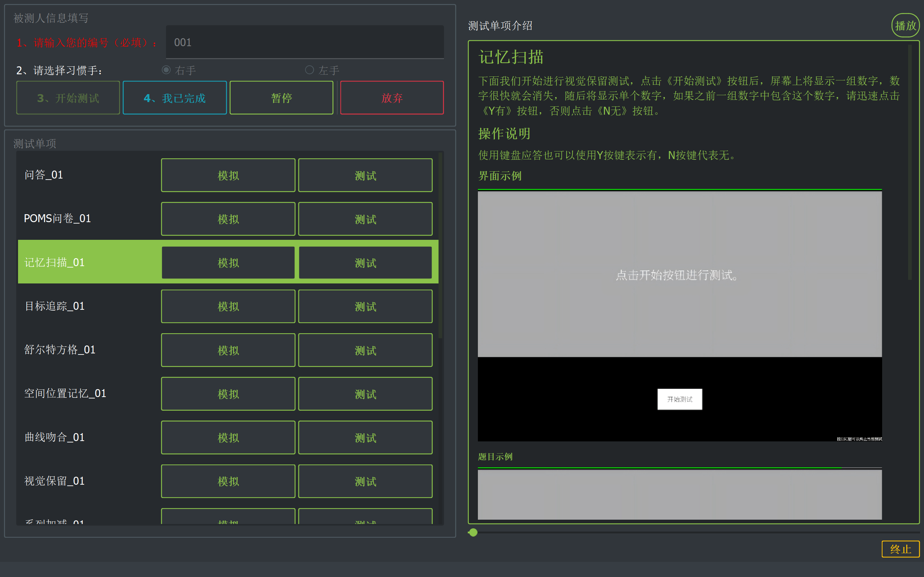
Task: Click 测试 for 曲线吻合_01
Action: [365, 437]
